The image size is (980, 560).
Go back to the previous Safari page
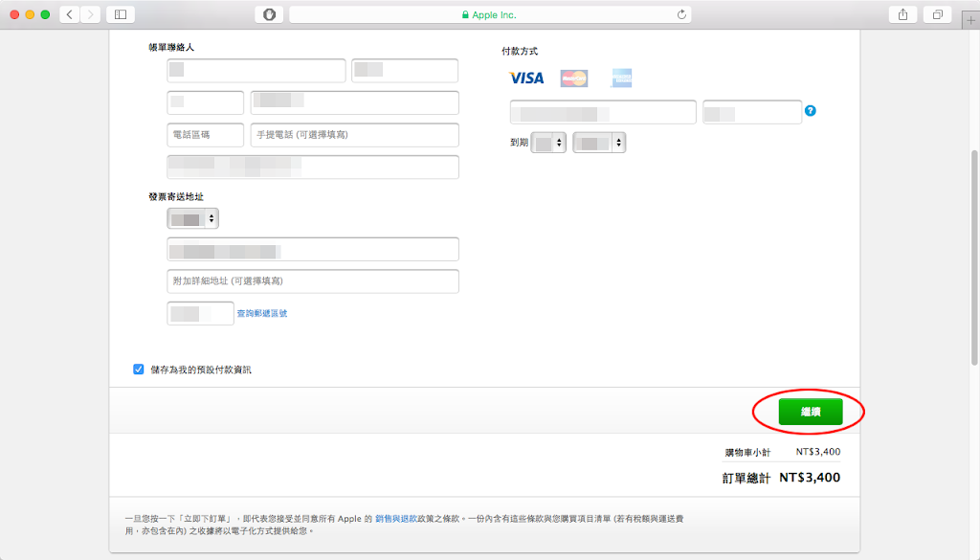coord(70,14)
